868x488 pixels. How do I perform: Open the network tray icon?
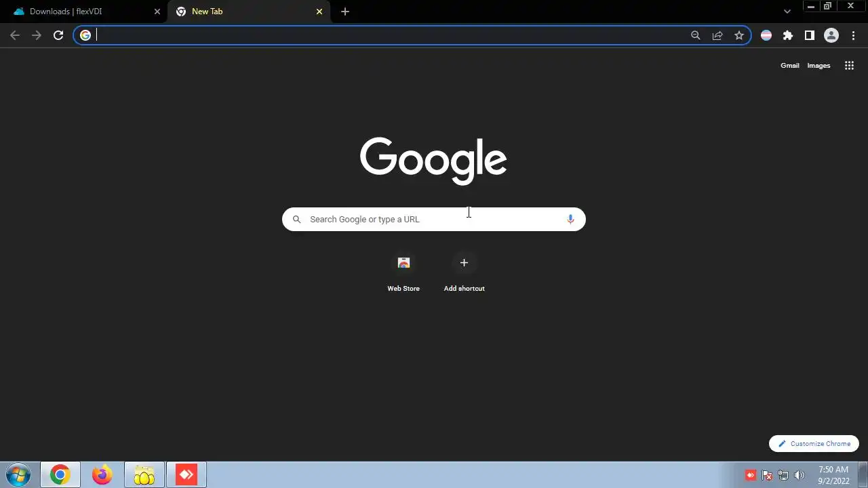(x=783, y=475)
